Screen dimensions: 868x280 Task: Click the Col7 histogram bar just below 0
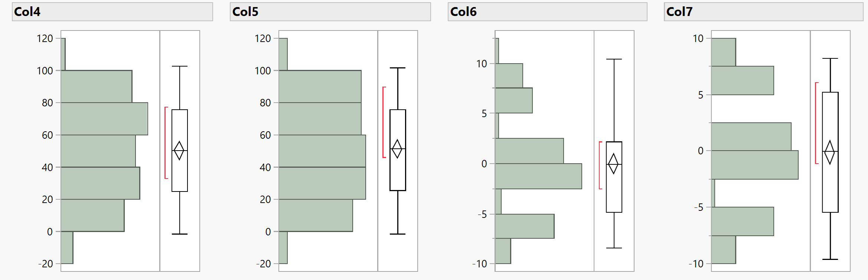point(754,165)
